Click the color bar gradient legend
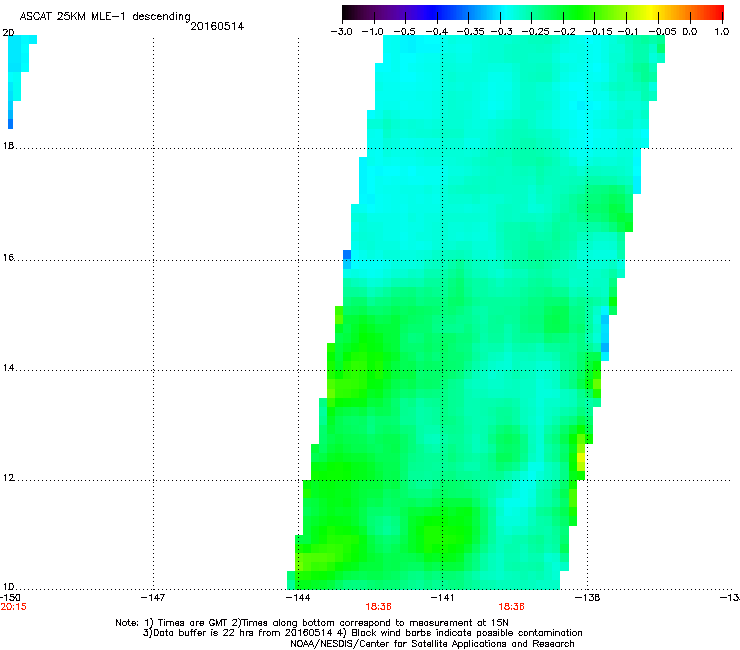 (533, 12)
